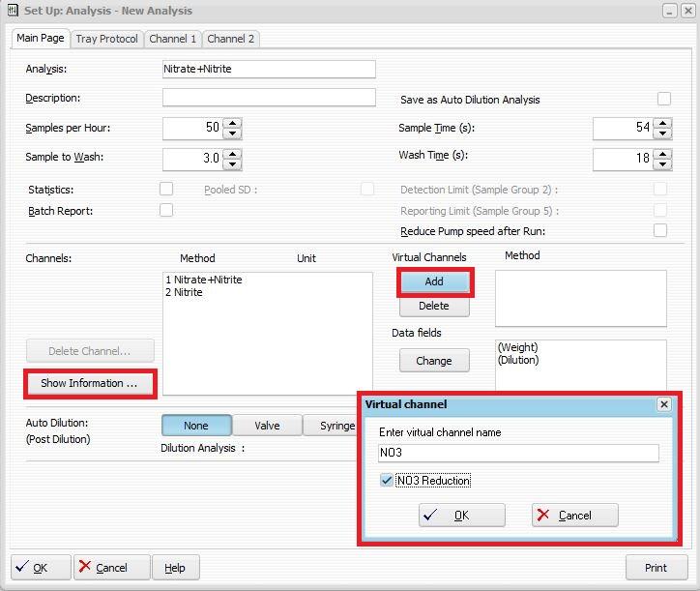
Task: Check Reduce Pump speed after Run
Action: point(660,230)
